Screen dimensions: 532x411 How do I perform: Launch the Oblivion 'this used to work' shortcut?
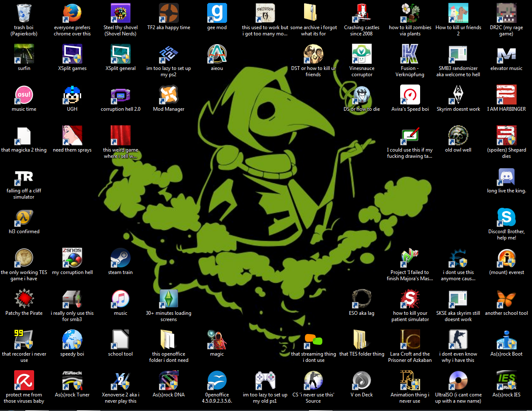(265, 12)
